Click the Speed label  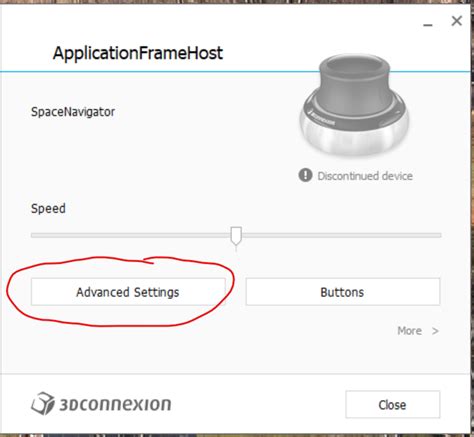click(48, 208)
